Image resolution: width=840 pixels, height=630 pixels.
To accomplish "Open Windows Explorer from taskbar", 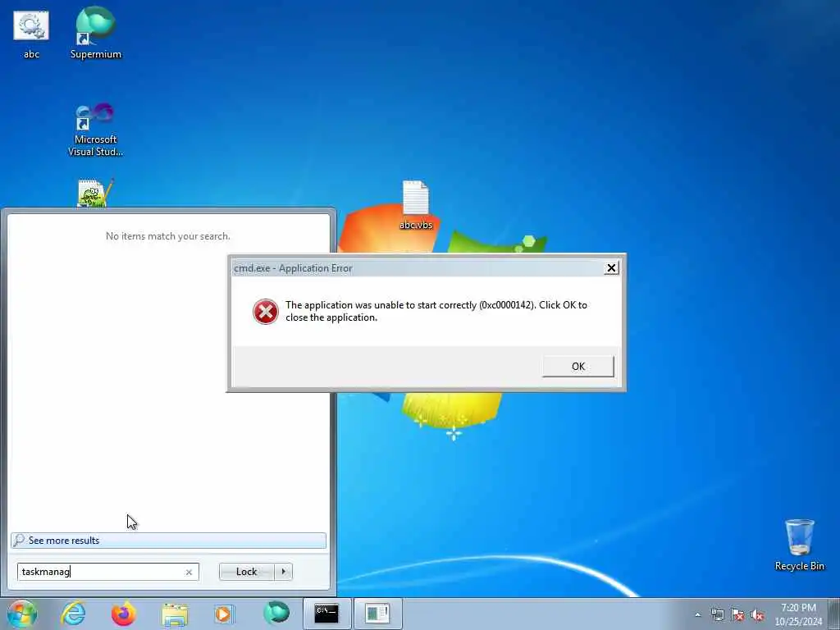I will [175, 614].
